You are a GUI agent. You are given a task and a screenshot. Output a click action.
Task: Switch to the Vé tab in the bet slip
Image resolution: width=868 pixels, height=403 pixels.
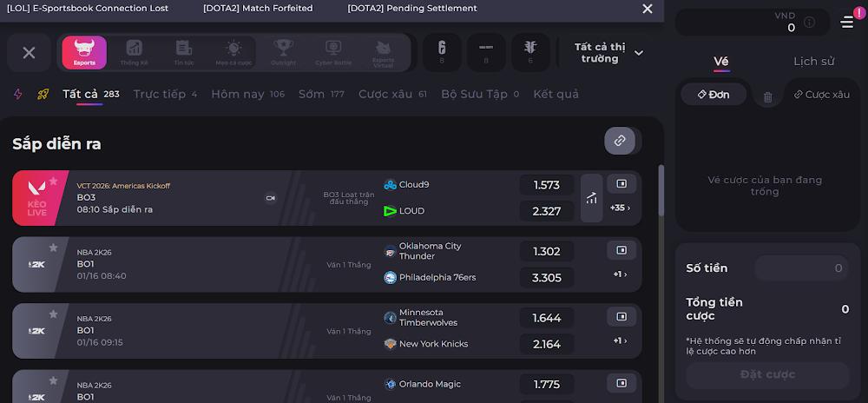[x=721, y=62]
